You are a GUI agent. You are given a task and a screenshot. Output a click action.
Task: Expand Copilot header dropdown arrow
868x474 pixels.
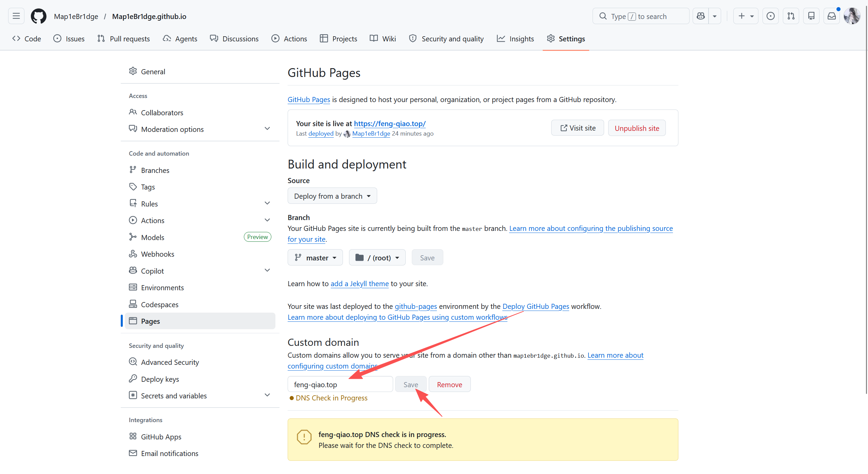(x=715, y=16)
